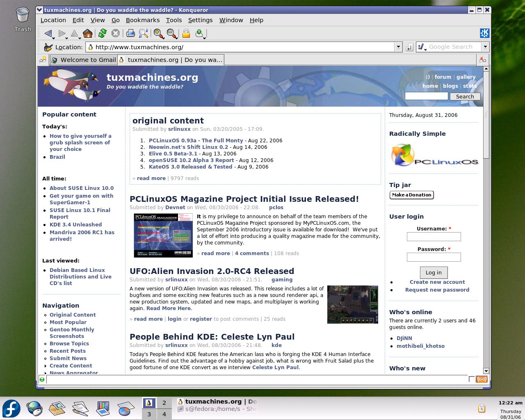Viewport: 525px width, 420px height.
Task: Open the forum link in header
Action: (443, 77)
